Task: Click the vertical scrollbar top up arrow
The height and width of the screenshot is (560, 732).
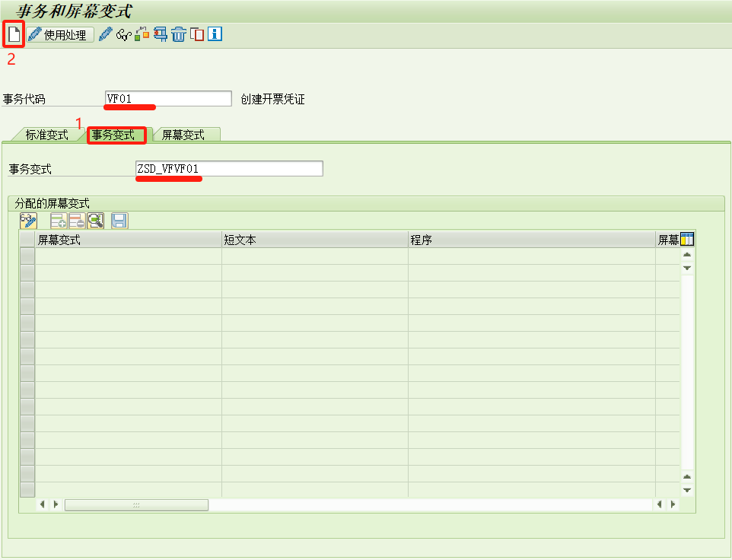Action: coord(686,255)
